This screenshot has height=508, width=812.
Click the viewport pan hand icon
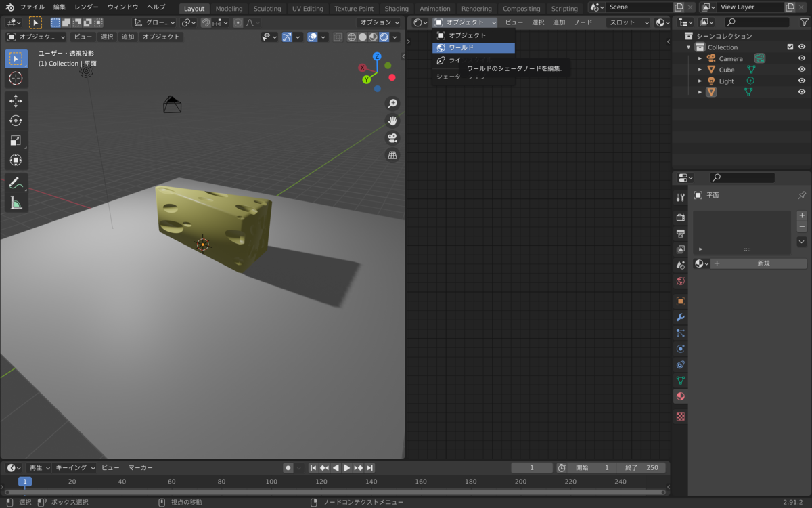392,121
